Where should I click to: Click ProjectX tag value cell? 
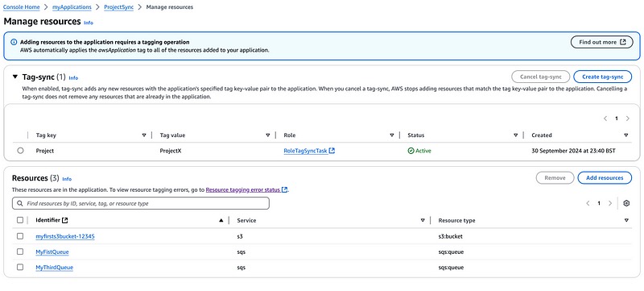171,151
